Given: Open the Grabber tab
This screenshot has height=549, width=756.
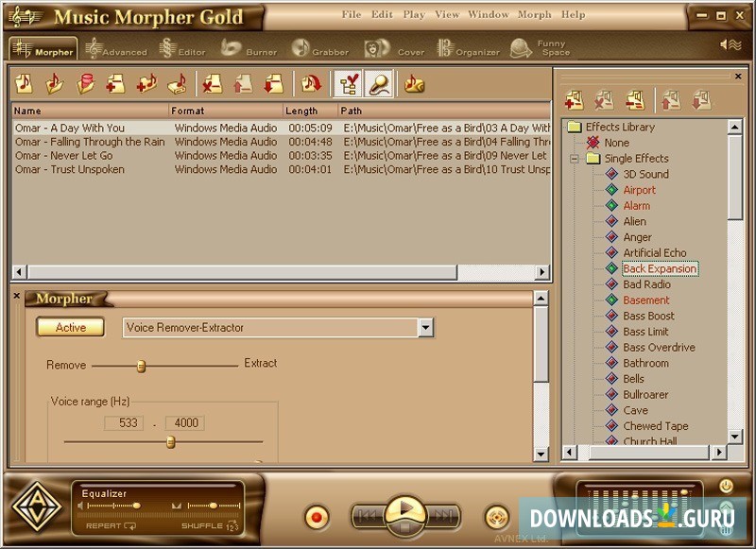Looking at the screenshot, I should coord(320,49).
